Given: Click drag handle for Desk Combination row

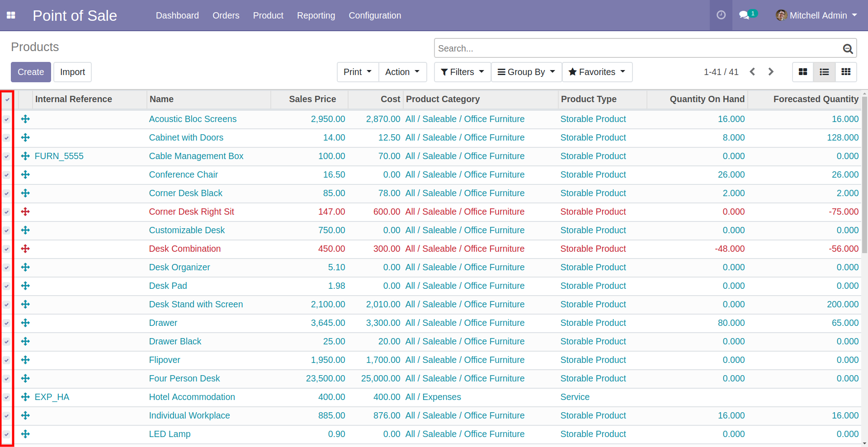Looking at the screenshot, I should click(25, 249).
